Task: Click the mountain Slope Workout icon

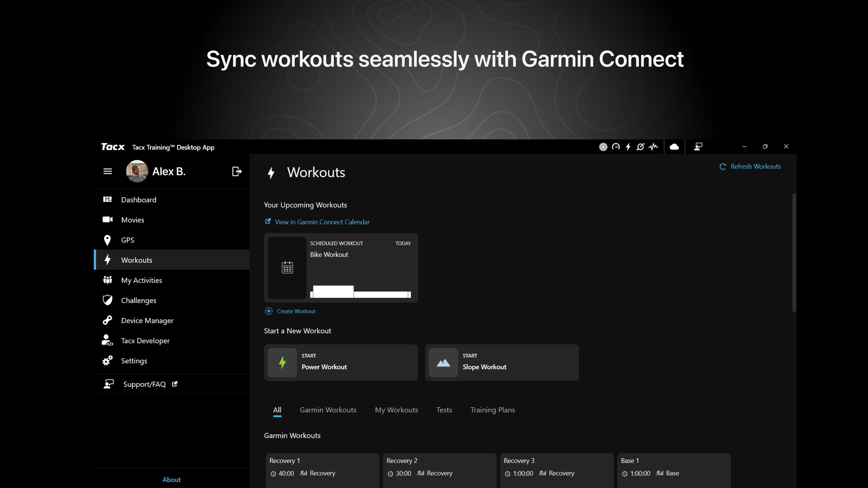Action: (x=443, y=363)
